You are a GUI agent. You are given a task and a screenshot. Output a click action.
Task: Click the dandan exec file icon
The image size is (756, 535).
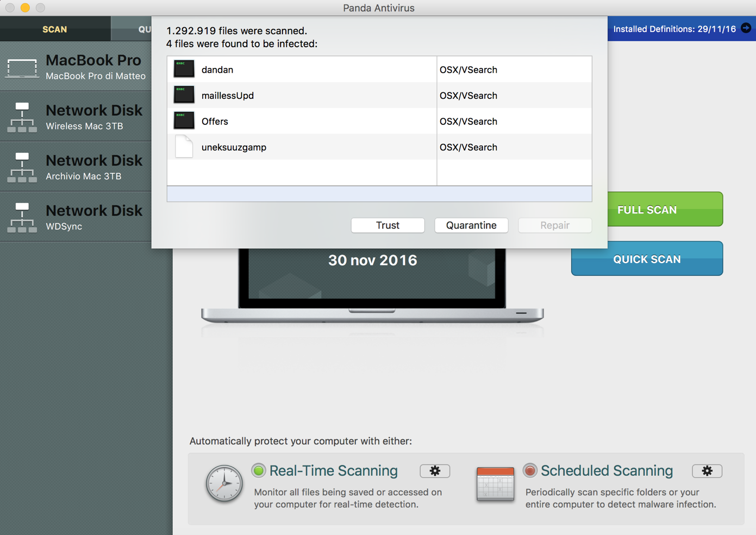pos(184,69)
